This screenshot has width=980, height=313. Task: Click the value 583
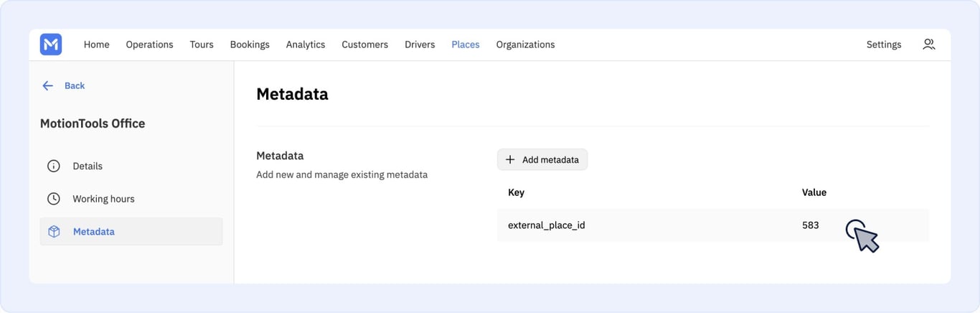click(811, 225)
